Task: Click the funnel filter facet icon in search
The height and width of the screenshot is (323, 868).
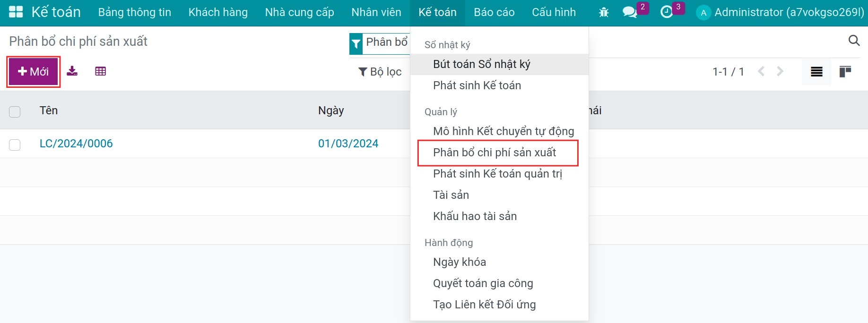Action: click(356, 44)
